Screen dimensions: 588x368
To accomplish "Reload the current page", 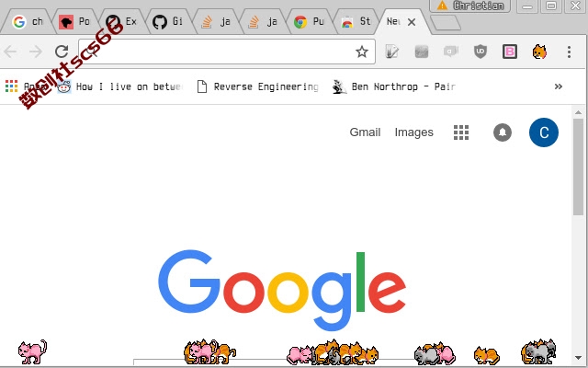I will [62, 52].
